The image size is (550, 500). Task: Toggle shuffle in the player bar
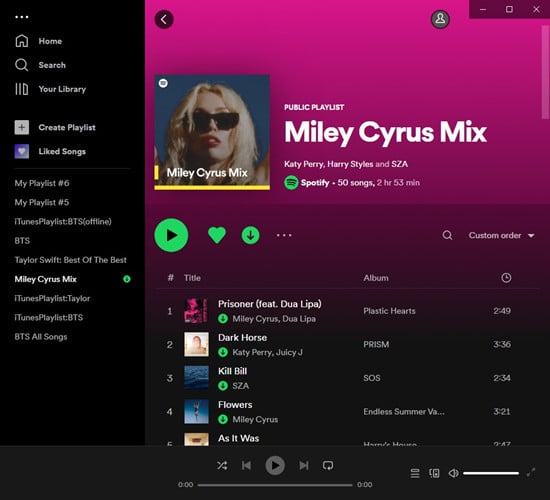click(222, 466)
